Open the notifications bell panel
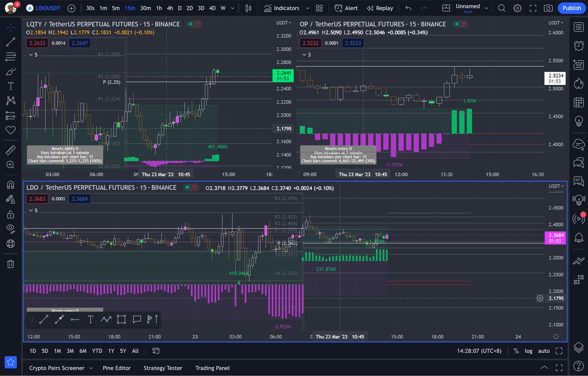The width and height of the screenshot is (588, 376). [x=578, y=237]
